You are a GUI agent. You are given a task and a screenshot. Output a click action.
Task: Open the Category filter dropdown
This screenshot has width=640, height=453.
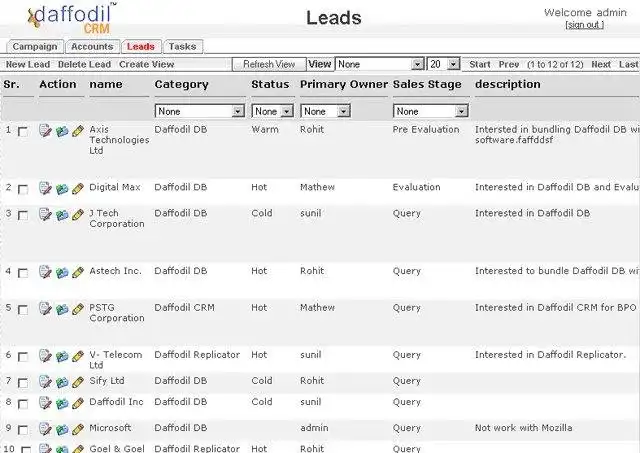[200, 111]
